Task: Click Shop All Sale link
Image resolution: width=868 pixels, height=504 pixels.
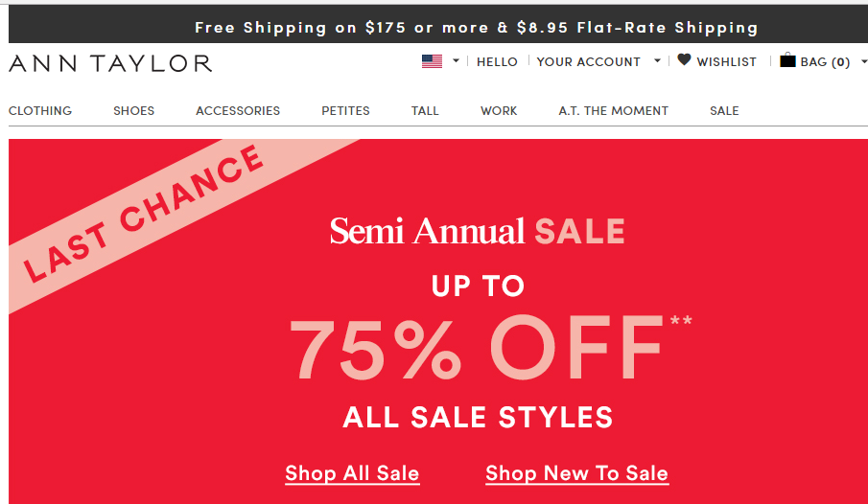Action: pyautogui.click(x=352, y=473)
